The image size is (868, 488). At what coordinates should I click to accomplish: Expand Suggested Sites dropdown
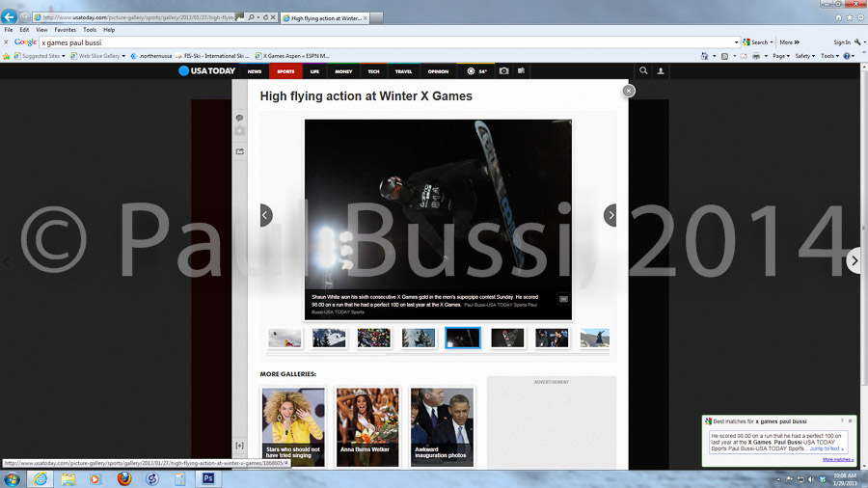pyautogui.click(x=63, y=56)
